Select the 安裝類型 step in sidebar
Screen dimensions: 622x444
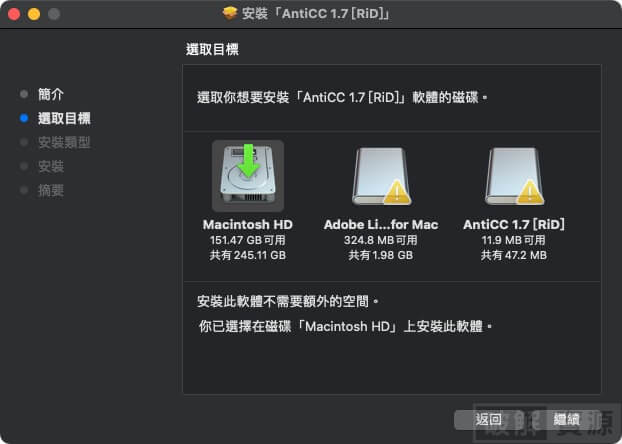pos(64,142)
